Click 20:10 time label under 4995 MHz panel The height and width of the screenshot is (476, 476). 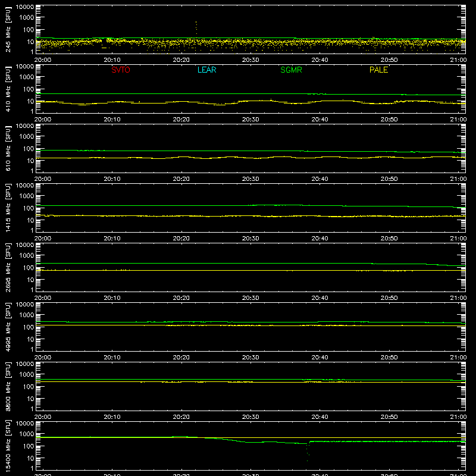(x=112, y=358)
